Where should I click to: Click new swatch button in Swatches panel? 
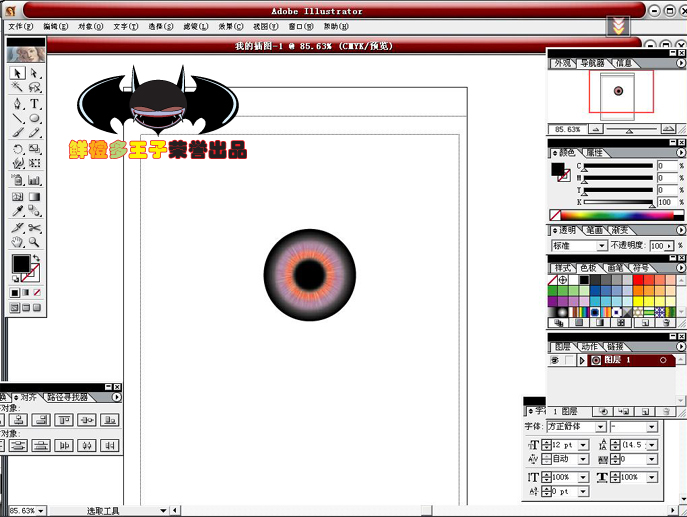[645, 323]
